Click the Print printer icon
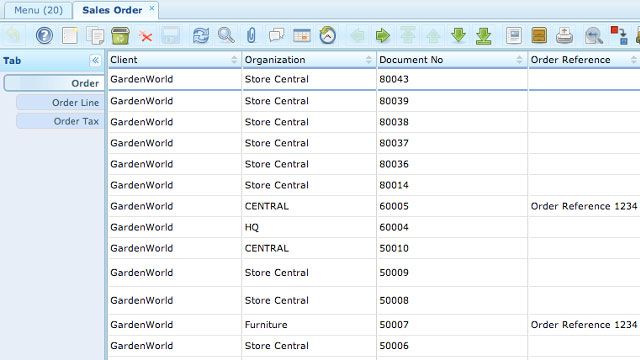Viewport: 640px width, 360px height. coord(564,36)
